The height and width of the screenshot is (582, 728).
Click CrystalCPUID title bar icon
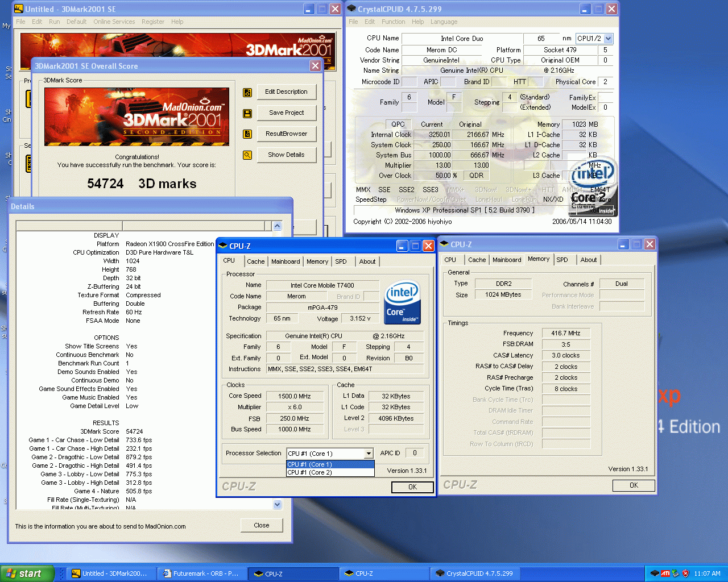click(x=351, y=9)
